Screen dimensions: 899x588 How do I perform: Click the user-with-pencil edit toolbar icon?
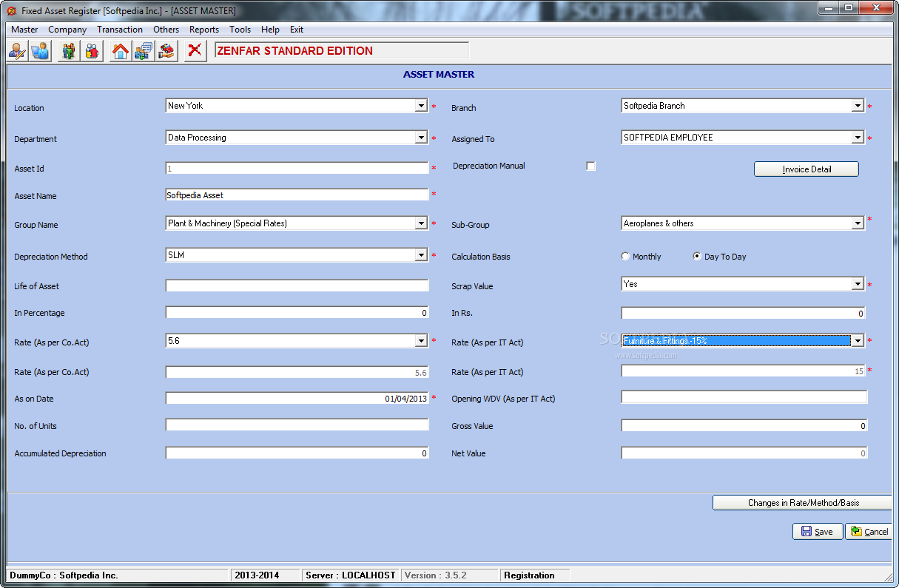pyautogui.click(x=18, y=51)
